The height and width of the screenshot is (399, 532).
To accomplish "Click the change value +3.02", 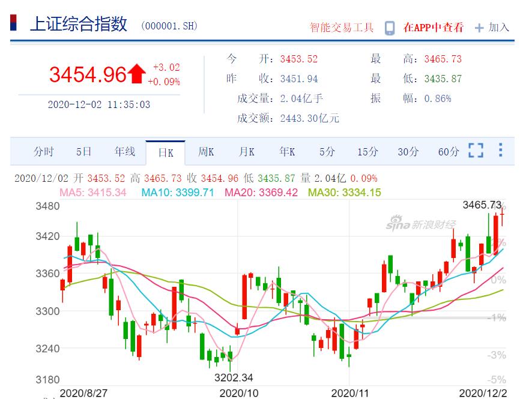I will [x=166, y=67].
